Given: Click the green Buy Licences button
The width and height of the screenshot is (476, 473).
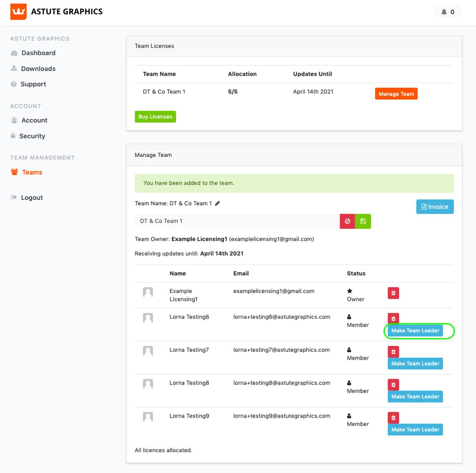Looking at the screenshot, I should pyautogui.click(x=155, y=117).
